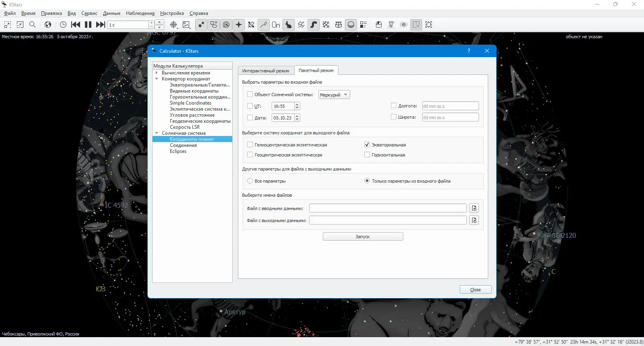Click the Запуск button
The image size is (644, 346).
363,237
